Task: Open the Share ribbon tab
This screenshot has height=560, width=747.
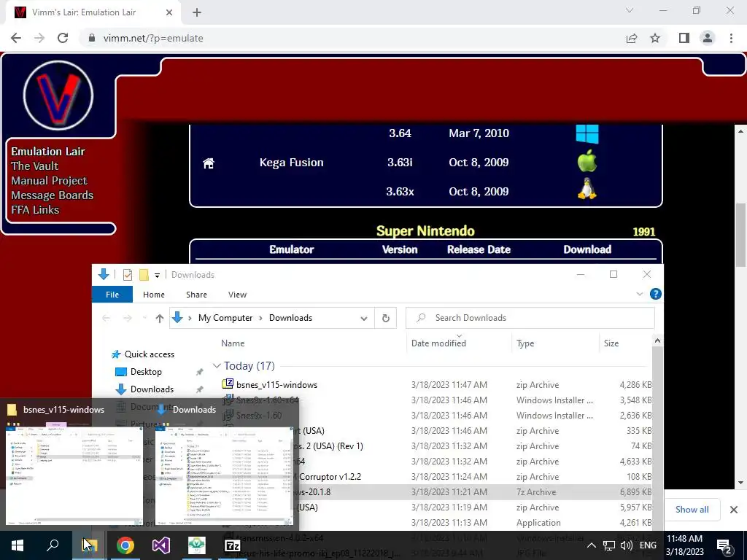Action: coord(196,295)
